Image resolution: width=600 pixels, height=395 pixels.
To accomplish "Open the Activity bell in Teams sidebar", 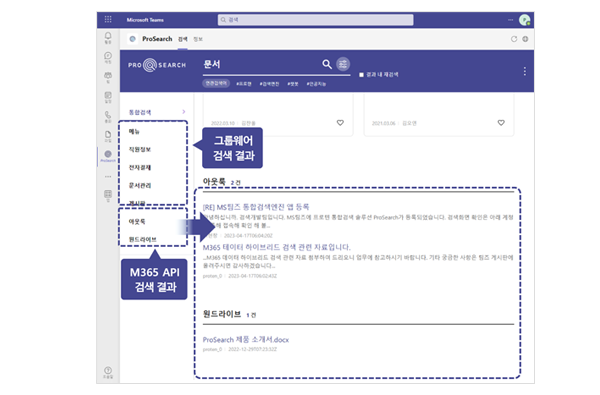I will (108, 36).
